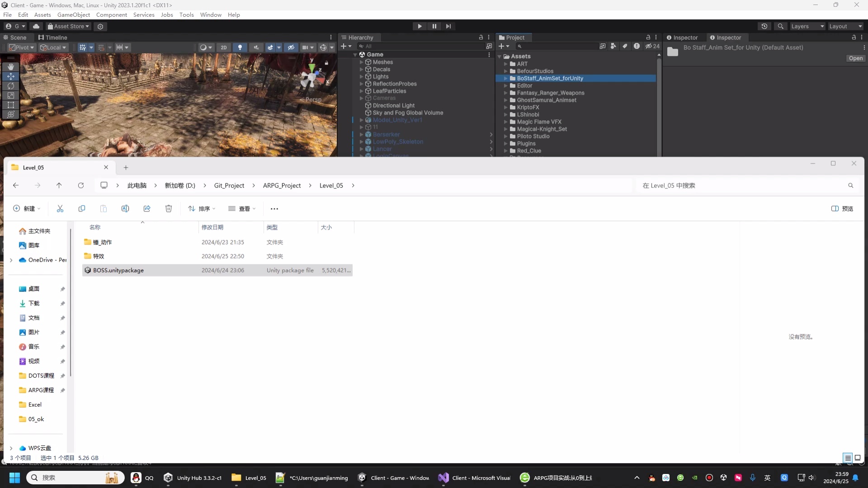Viewport: 868px width, 488px height.
Task: Toggle 2D view mode in Scene view
Action: pyautogui.click(x=224, y=47)
